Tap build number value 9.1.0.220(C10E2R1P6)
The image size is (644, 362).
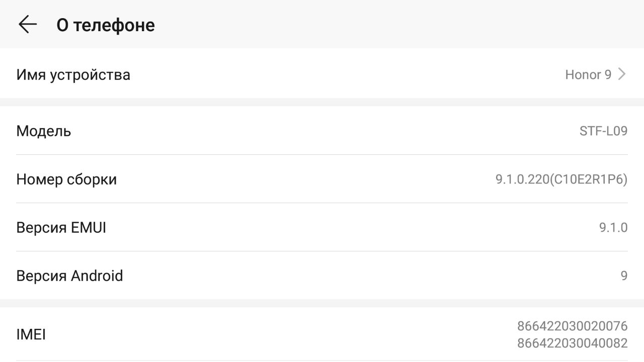(x=561, y=179)
